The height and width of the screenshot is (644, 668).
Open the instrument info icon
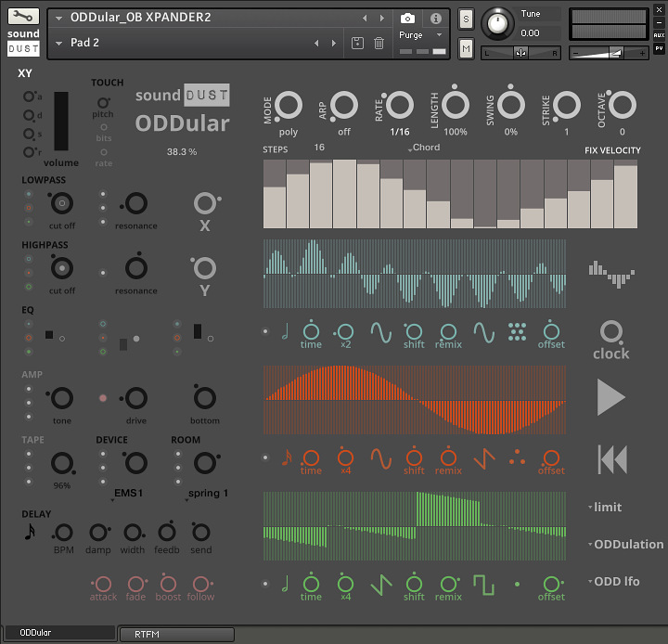435,19
